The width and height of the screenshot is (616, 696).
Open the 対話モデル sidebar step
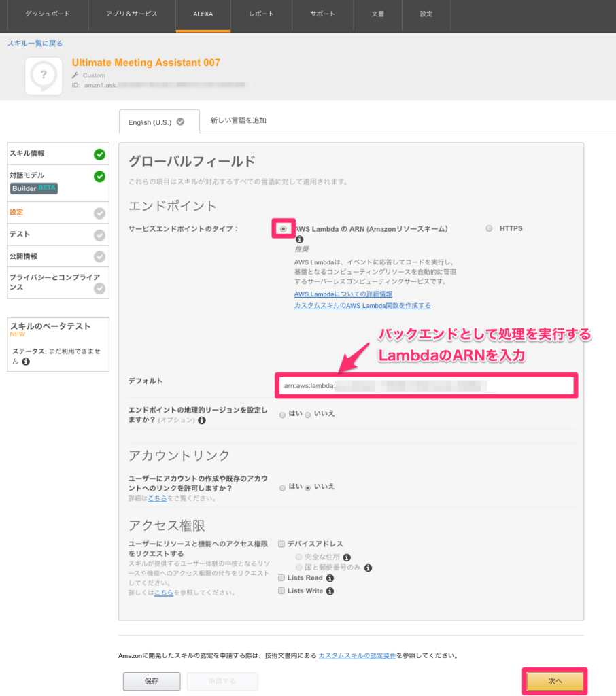58,183
